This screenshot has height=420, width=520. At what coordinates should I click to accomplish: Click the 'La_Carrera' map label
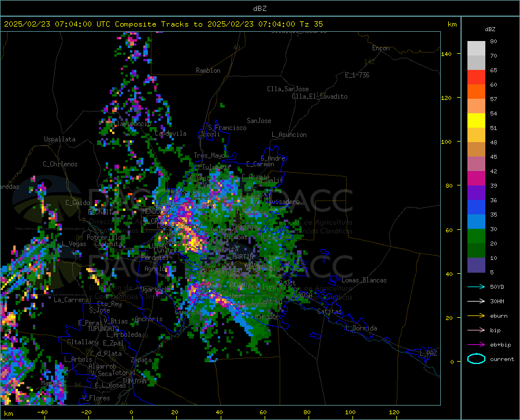click(x=71, y=300)
